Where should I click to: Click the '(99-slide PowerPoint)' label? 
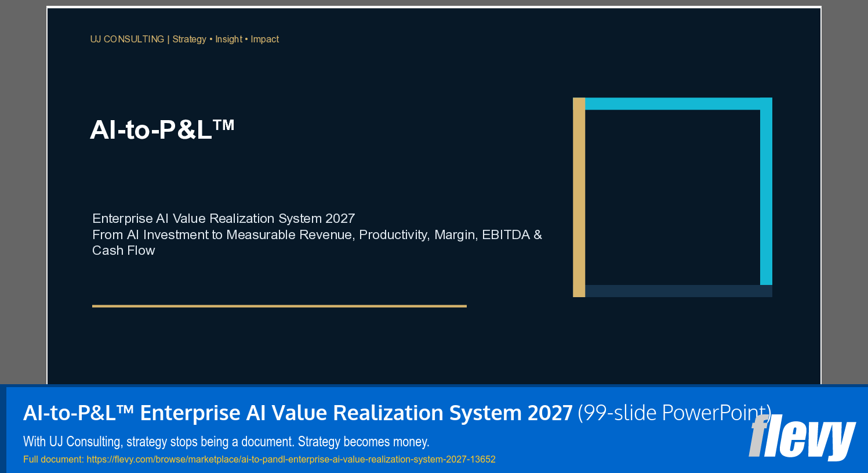click(674, 413)
